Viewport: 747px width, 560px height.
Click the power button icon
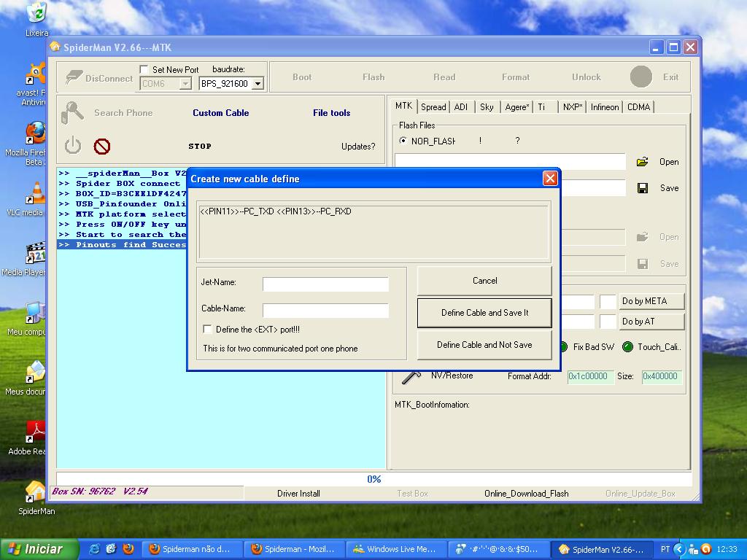pos(73,145)
